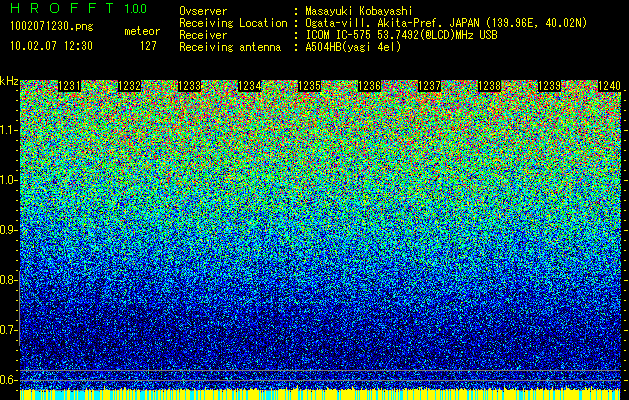Click the 1236 time marker

click(369, 86)
